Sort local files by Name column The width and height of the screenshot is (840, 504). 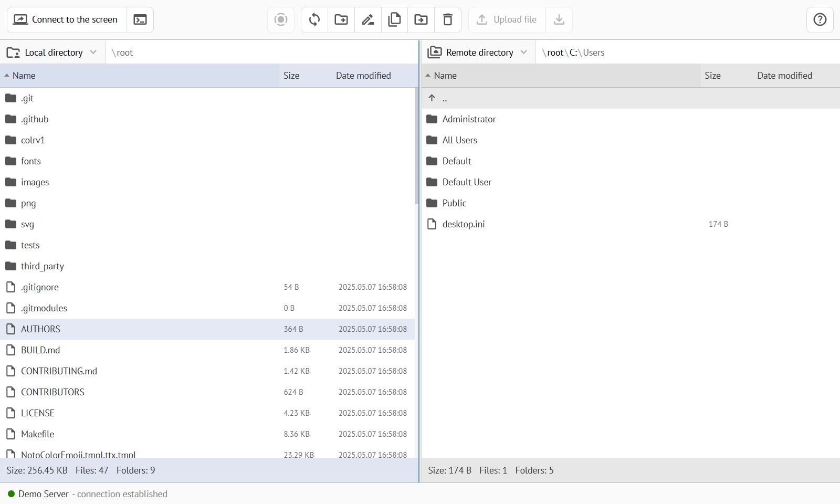tap(24, 76)
